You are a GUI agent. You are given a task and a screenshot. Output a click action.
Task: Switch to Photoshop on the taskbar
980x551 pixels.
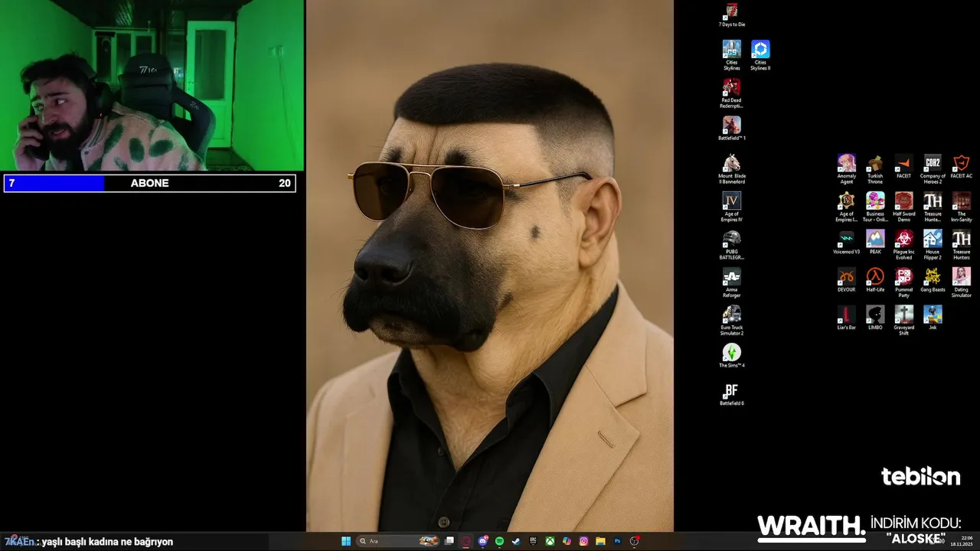point(618,541)
